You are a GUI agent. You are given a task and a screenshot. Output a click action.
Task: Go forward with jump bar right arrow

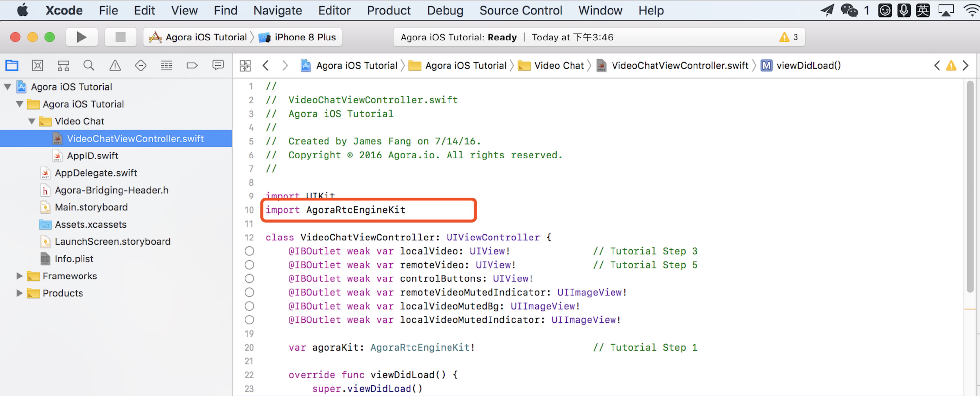click(285, 65)
